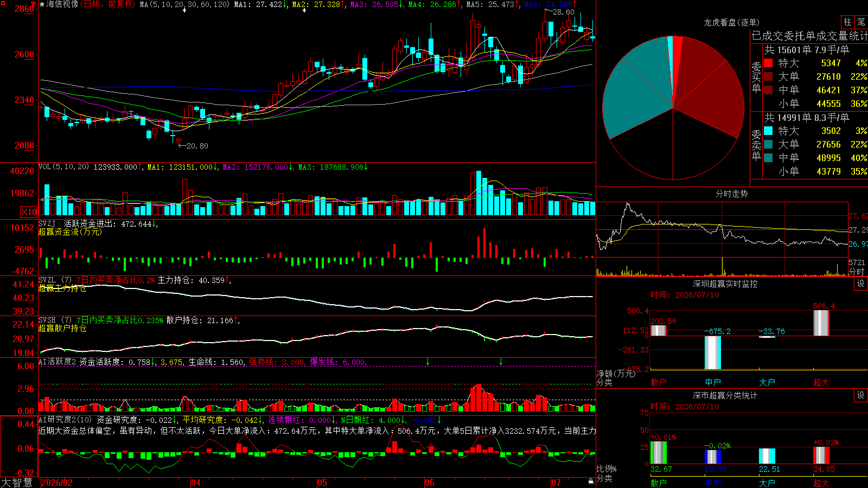Image resolution: width=868 pixels, height=488 pixels.
Task: Click the favorite star beside 海信视像
Action: point(42,4)
